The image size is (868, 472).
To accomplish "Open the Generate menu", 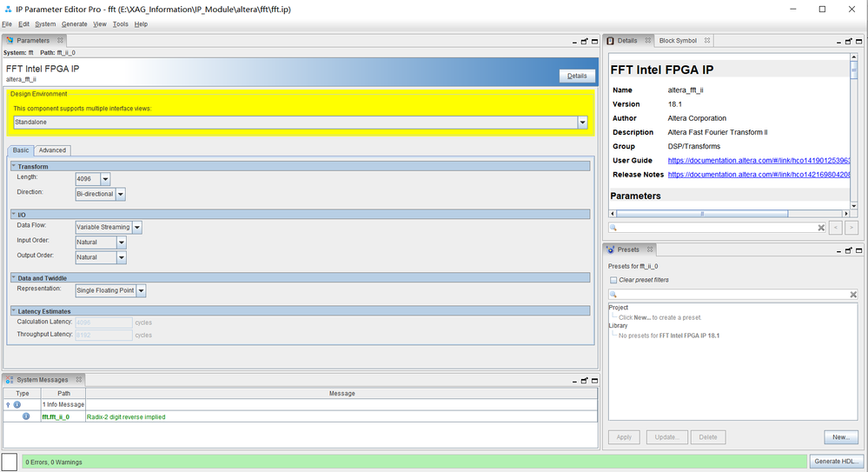I will 74,24.
